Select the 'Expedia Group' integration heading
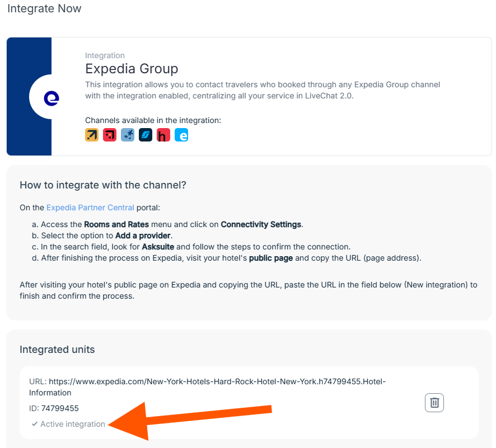 pyautogui.click(x=132, y=69)
